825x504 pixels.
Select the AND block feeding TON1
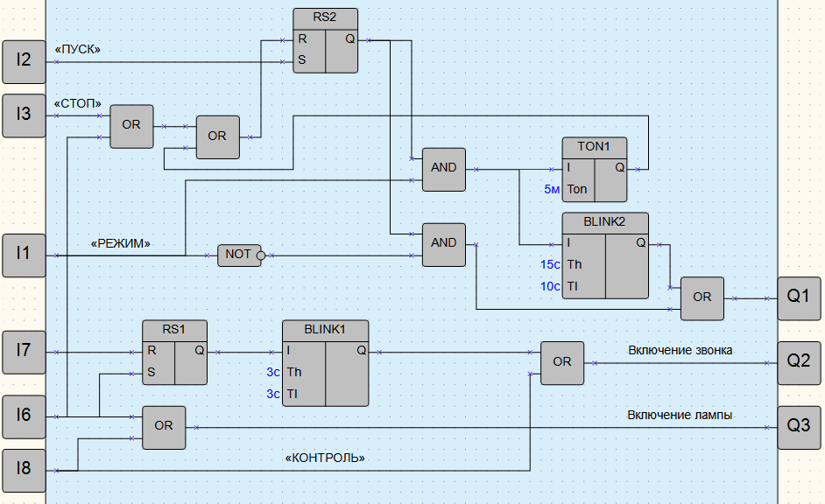coord(444,168)
